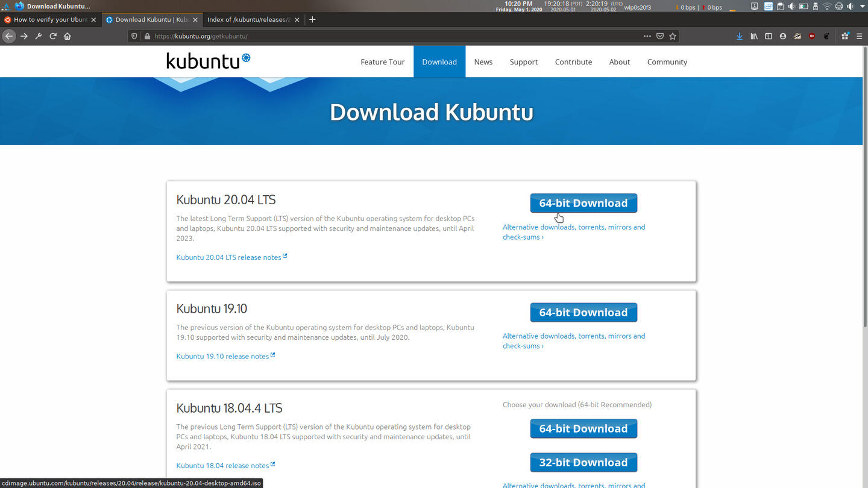This screenshot has height=488, width=868.
Task: Open the Download nav item
Action: tap(439, 61)
